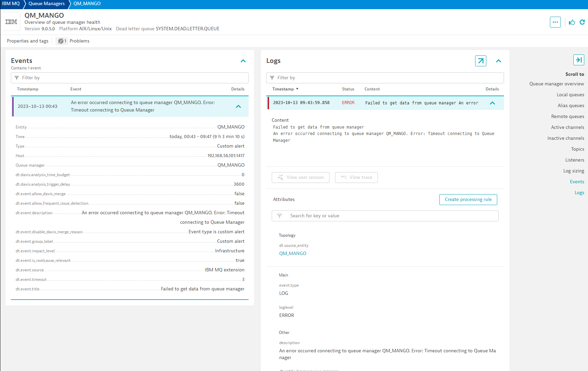588x371 pixels.
Task: Jump to Active channels section
Action: click(567, 127)
